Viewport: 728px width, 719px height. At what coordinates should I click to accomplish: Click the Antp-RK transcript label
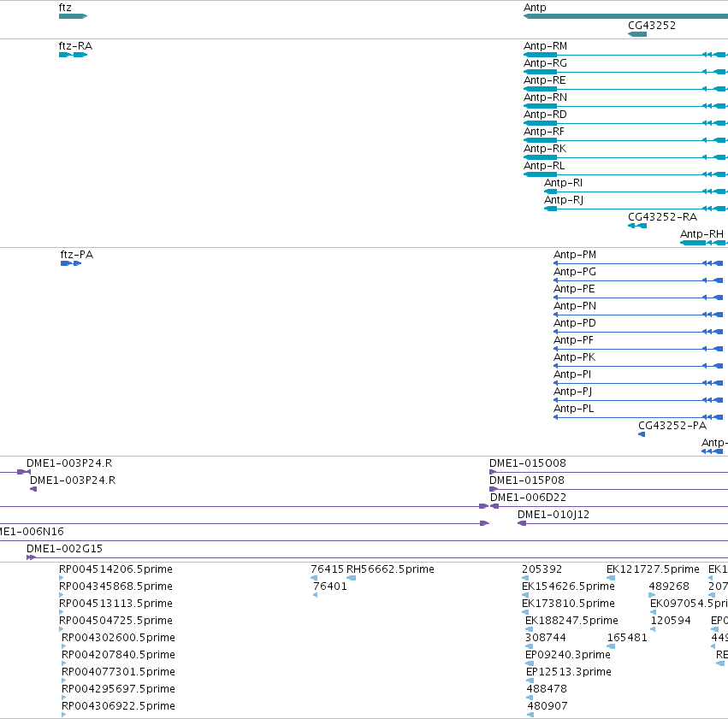point(545,149)
